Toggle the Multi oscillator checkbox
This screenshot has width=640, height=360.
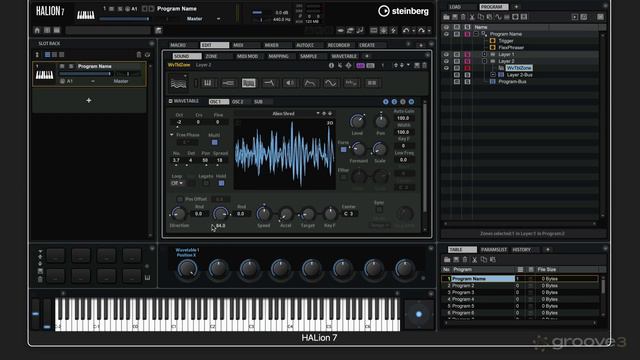click(x=214, y=142)
